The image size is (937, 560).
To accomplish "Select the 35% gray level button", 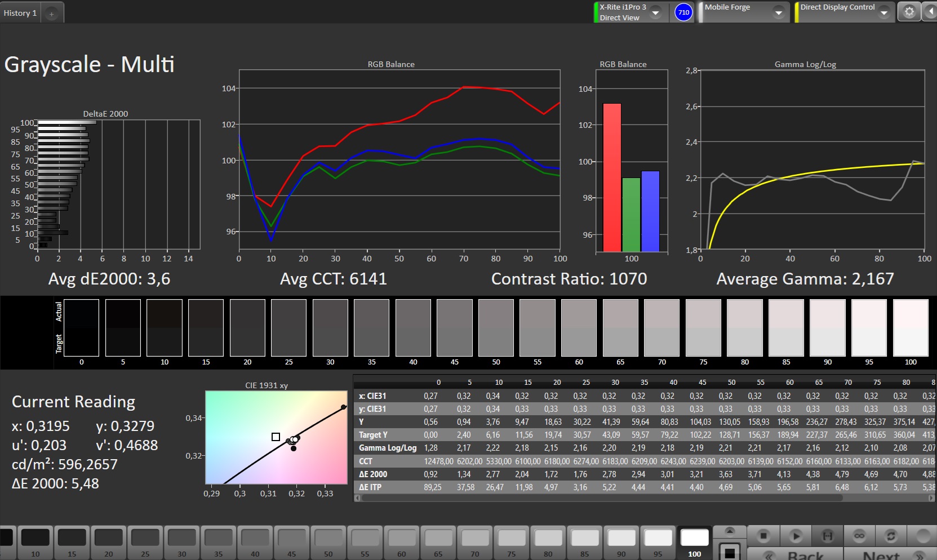I will 219,543.
